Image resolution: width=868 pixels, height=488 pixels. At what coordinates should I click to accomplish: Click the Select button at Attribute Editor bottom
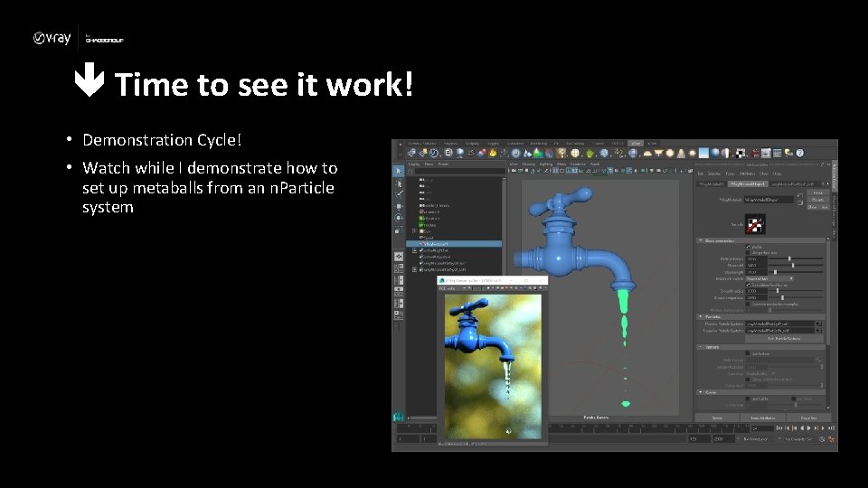coord(716,418)
